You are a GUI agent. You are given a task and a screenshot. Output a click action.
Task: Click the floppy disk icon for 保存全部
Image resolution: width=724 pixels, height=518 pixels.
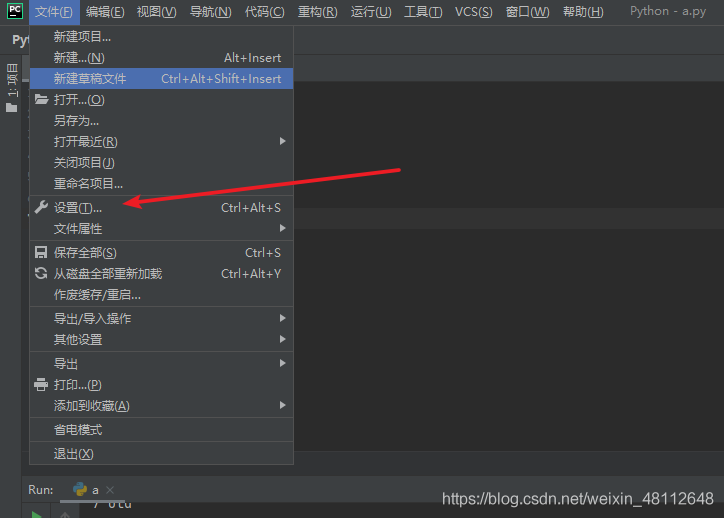click(41, 252)
